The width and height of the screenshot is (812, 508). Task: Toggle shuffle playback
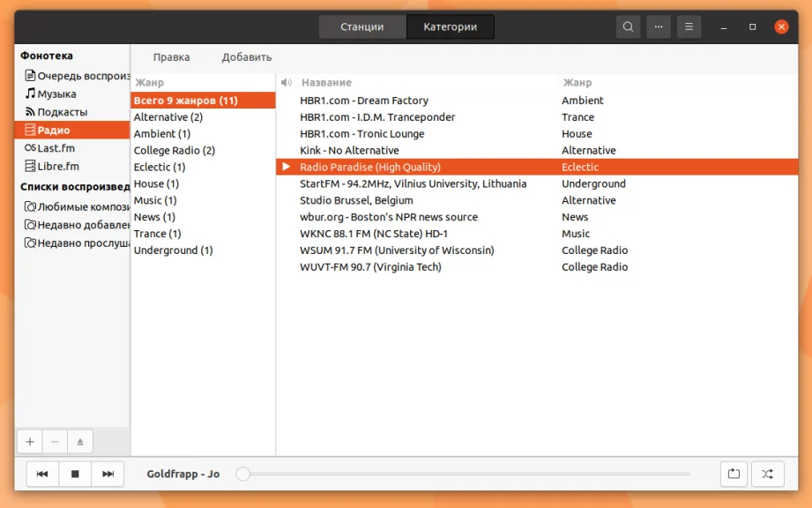click(767, 474)
